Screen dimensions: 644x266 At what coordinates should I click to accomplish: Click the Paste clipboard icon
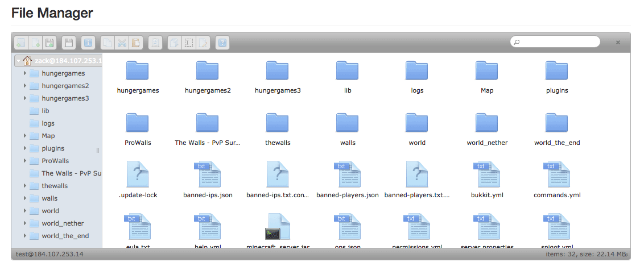click(136, 43)
